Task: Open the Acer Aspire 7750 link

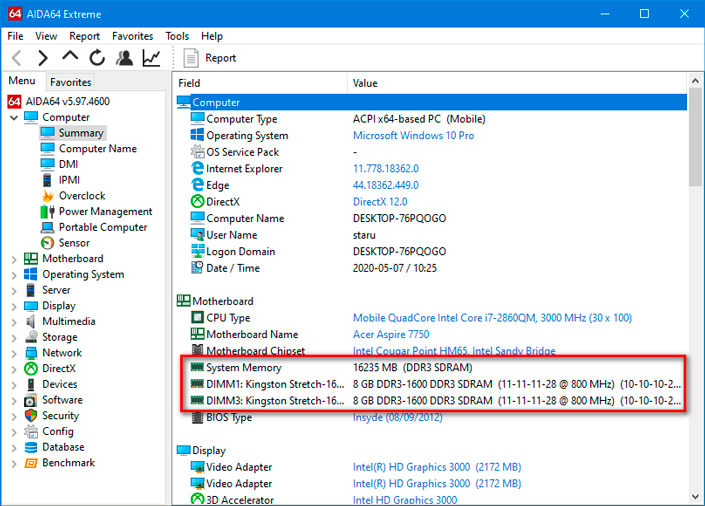Action: pyautogui.click(x=391, y=334)
